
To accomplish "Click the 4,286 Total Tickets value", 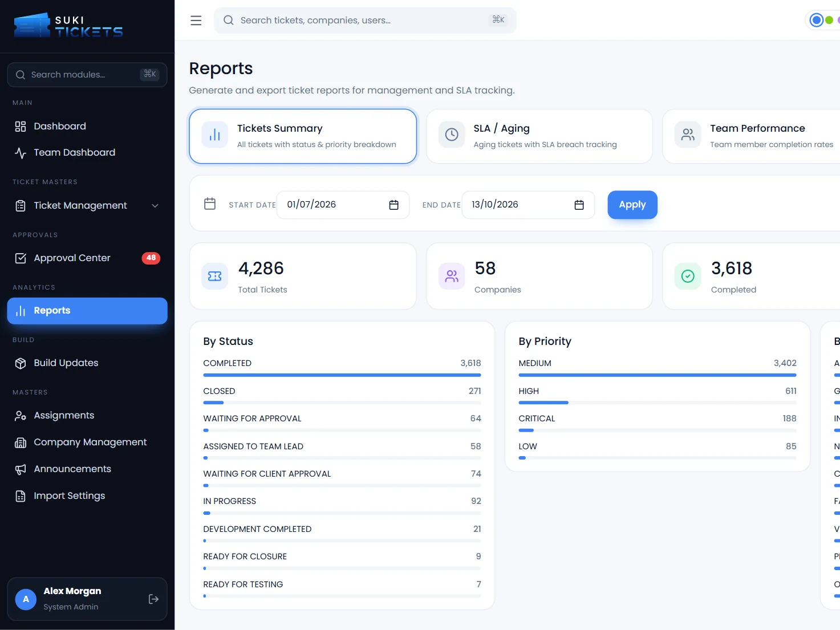I will 261,268.
